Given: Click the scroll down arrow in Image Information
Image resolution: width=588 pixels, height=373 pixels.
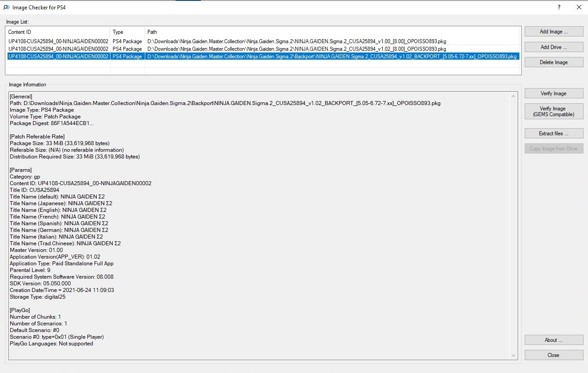Looking at the screenshot, I should [514, 355].
